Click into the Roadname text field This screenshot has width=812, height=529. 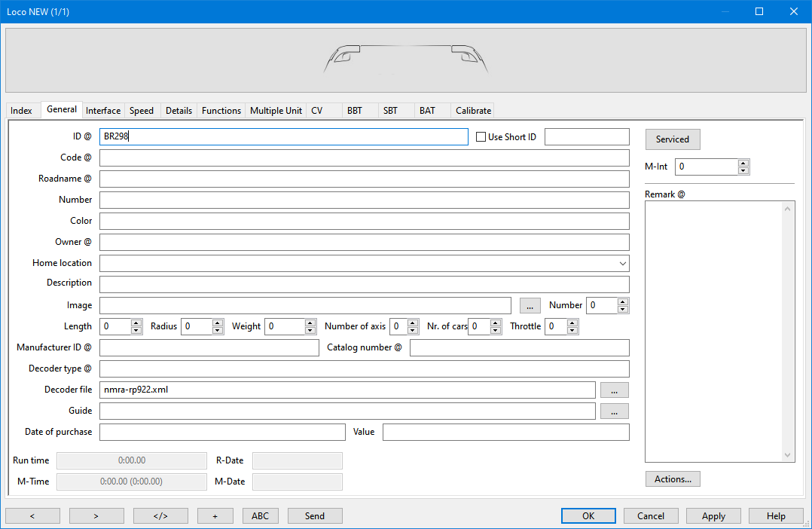pos(364,179)
